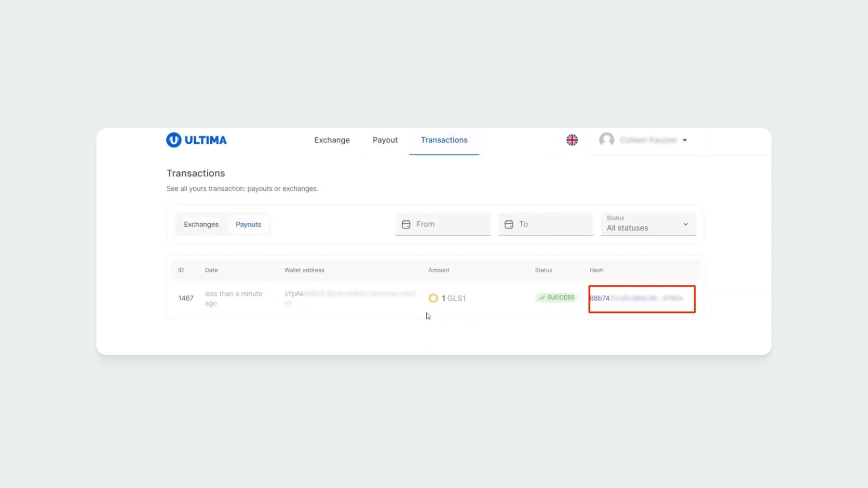The height and width of the screenshot is (488, 868).
Task: Click the chevron in Status selector
Action: click(685, 224)
